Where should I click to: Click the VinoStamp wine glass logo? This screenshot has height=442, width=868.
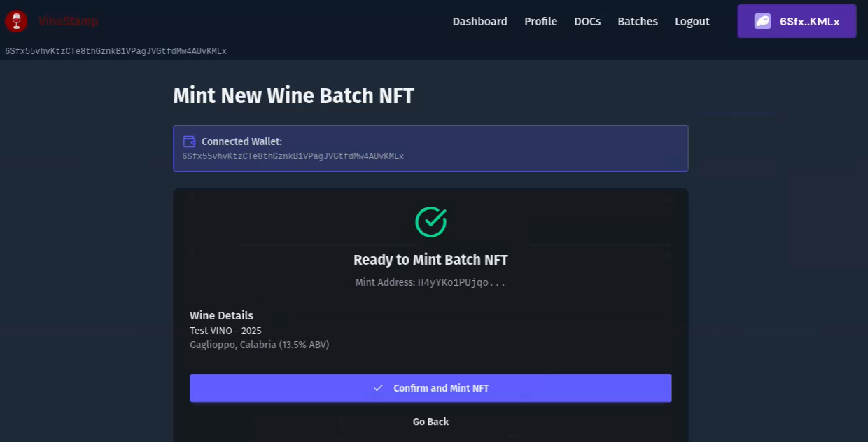[16, 21]
